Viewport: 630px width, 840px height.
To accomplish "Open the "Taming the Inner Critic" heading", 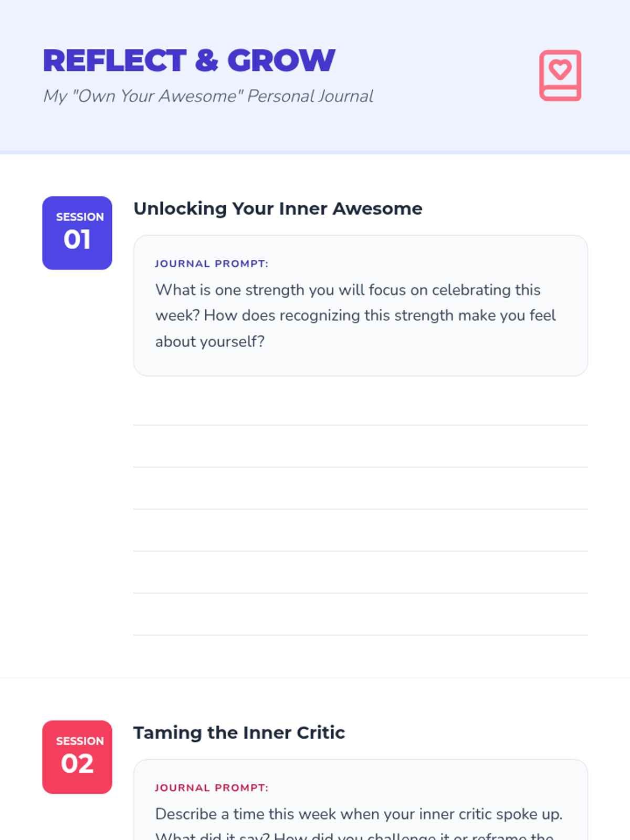I will point(239,732).
